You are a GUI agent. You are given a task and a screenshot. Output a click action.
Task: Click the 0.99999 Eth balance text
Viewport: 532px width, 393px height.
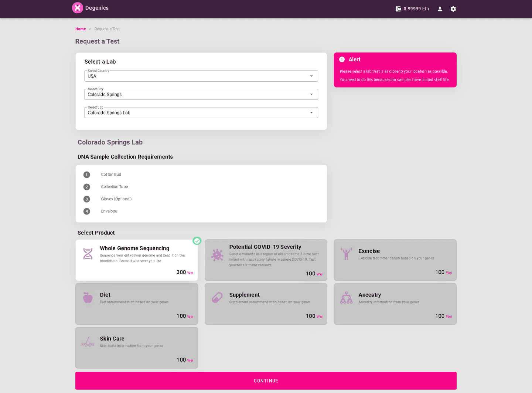point(416,9)
